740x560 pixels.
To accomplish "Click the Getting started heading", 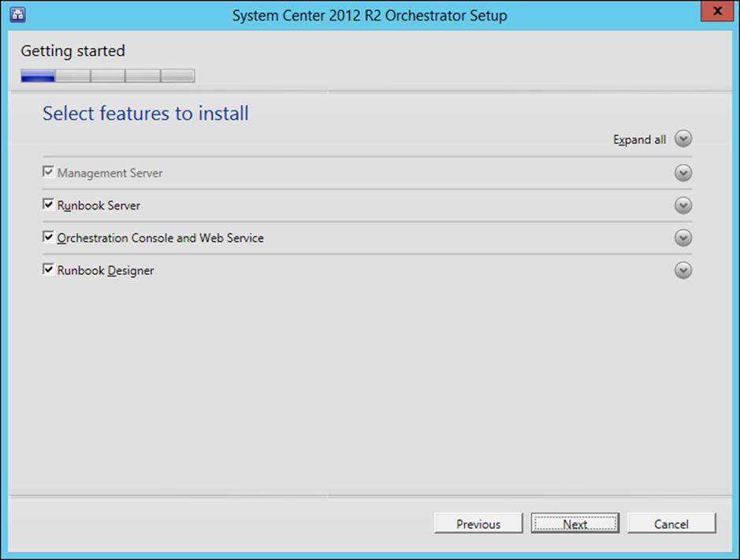I will [73, 51].
